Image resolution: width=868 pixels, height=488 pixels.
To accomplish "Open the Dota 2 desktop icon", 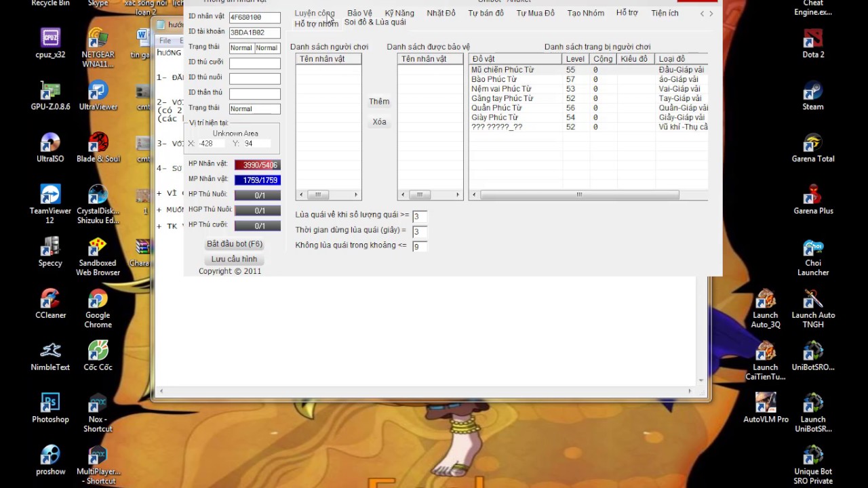I will (x=813, y=43).
